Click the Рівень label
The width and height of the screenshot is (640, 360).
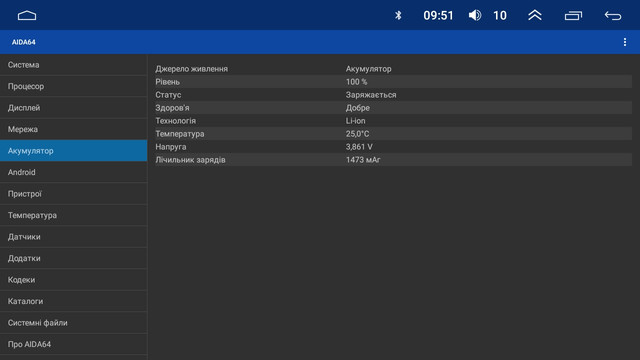tap(167, 82)
